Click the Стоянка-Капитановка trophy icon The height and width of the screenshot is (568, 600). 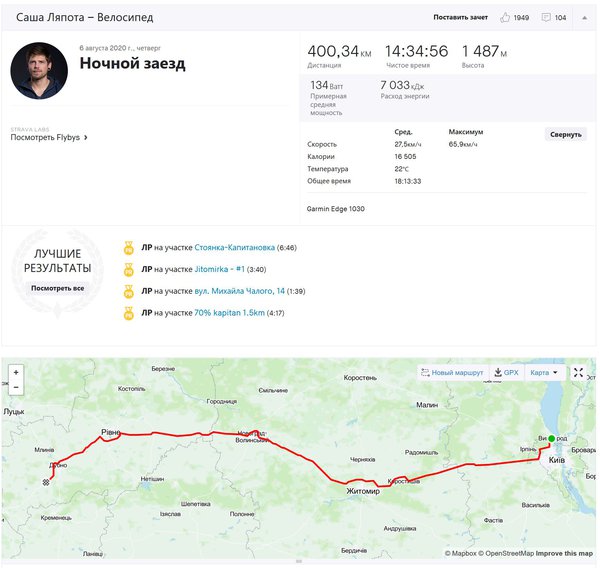(x=128, y=247)
